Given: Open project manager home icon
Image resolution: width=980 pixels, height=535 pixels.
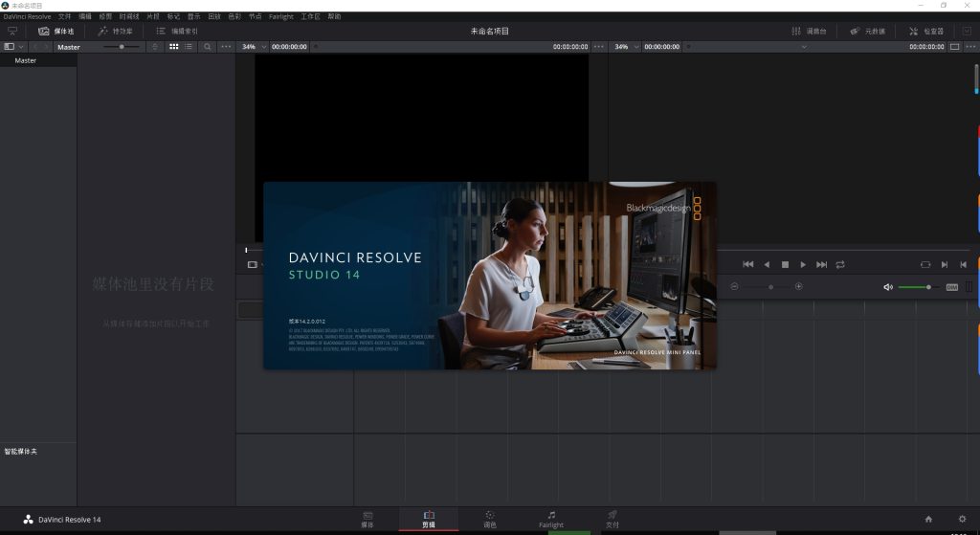Looking at the screenshot, I should coord(928,519).
